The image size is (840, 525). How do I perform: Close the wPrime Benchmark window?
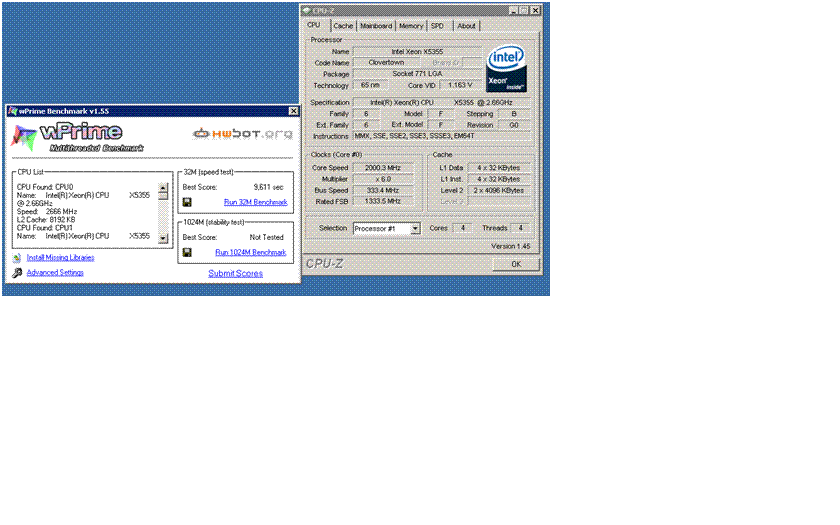coord(293,111)
